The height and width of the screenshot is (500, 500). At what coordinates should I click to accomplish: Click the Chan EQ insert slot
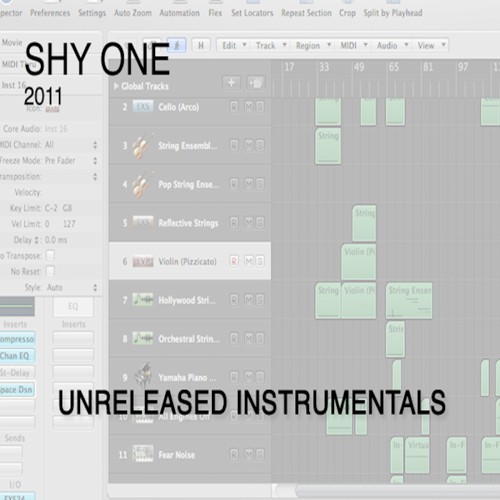coord(17,356)
